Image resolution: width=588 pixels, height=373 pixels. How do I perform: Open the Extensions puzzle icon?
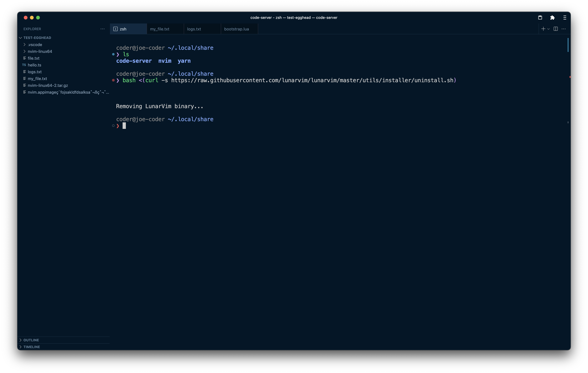coord(553,18)
